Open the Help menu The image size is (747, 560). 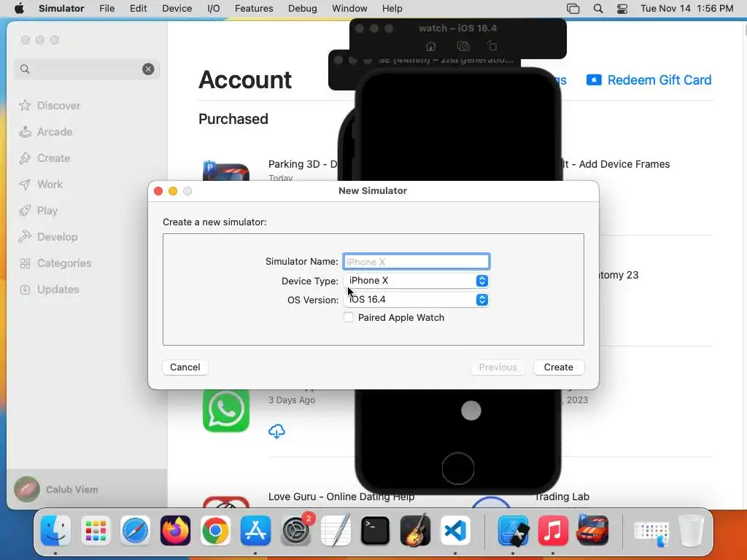pyautogui.click(x=392, y=9)
